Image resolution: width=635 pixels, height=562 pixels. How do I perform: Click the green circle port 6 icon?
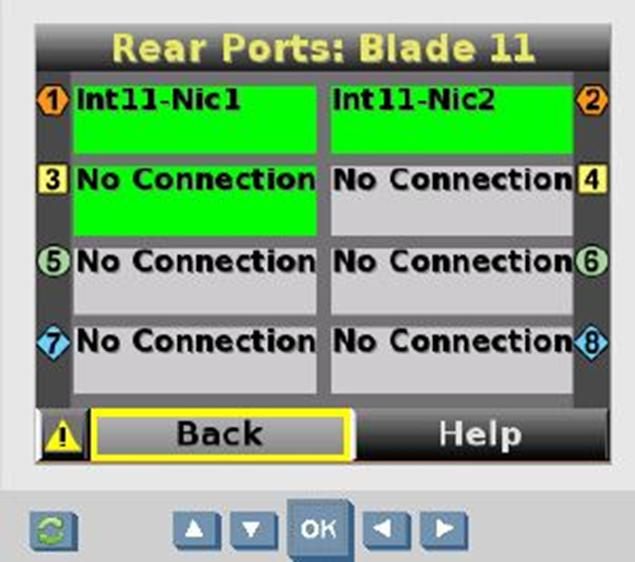(x=592, y=261)
